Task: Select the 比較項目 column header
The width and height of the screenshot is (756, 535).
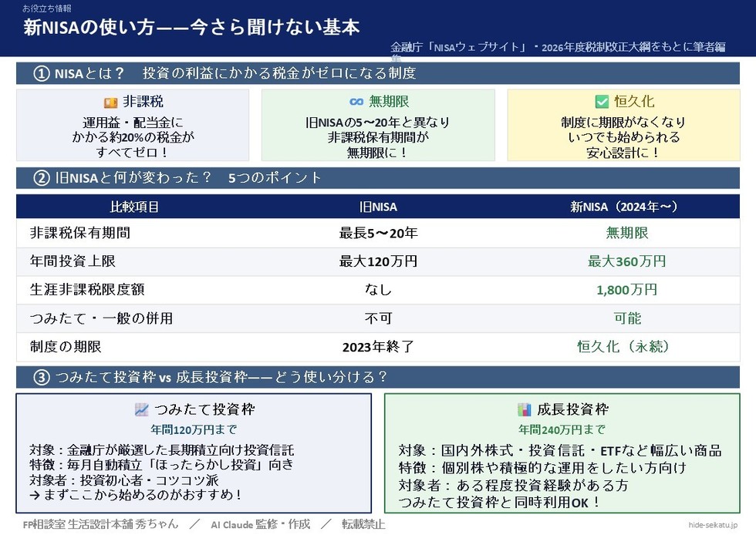Action: pyautogui.click(x=134, y=207)
